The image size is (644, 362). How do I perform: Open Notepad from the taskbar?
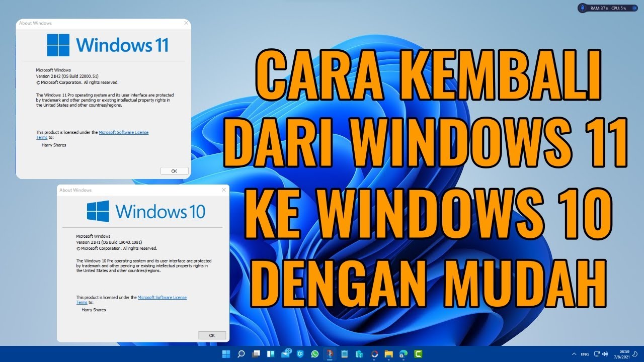click(345, 354)
